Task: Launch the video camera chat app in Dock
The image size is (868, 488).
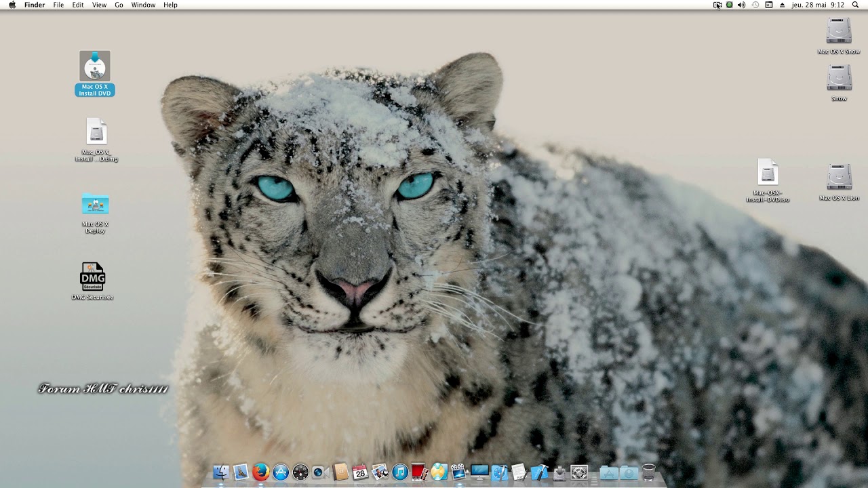Action: pyautogui.click(x=320, y=472)
